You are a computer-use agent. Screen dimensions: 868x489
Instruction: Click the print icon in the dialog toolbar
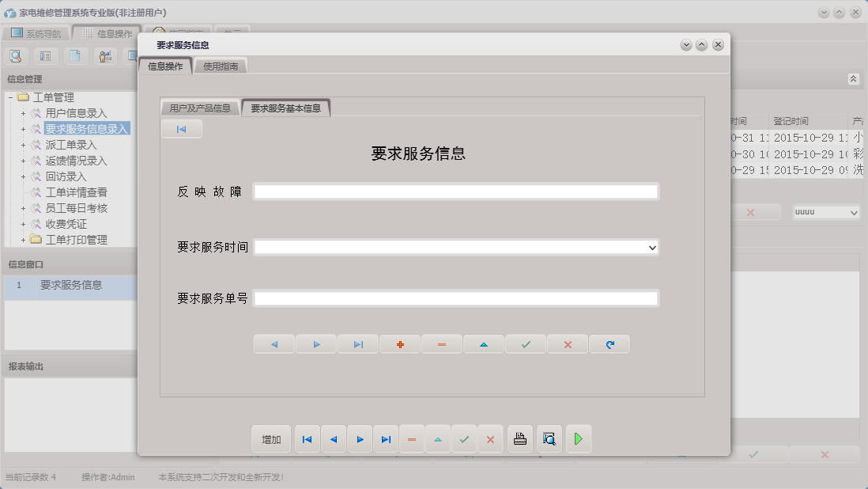click(x=519, y=438)
